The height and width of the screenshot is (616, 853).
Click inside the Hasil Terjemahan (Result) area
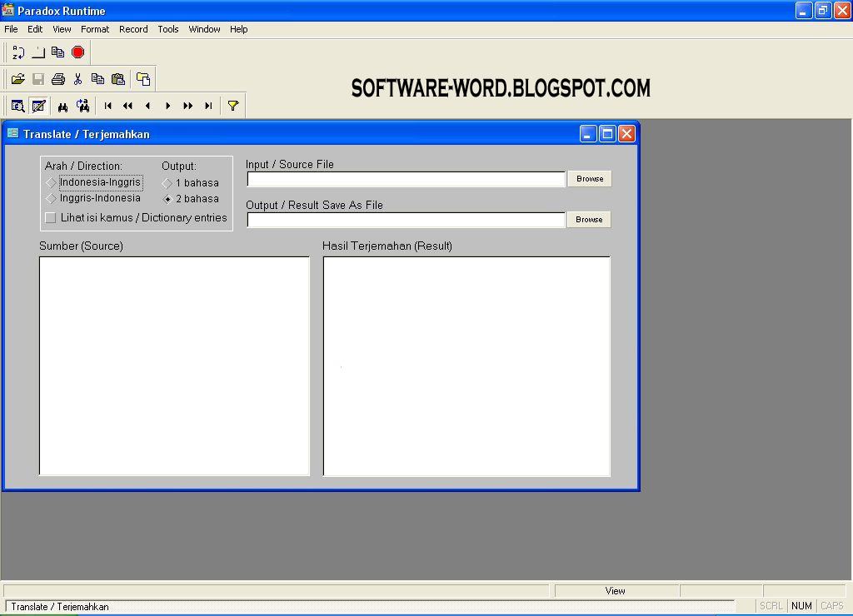point(466,366)
